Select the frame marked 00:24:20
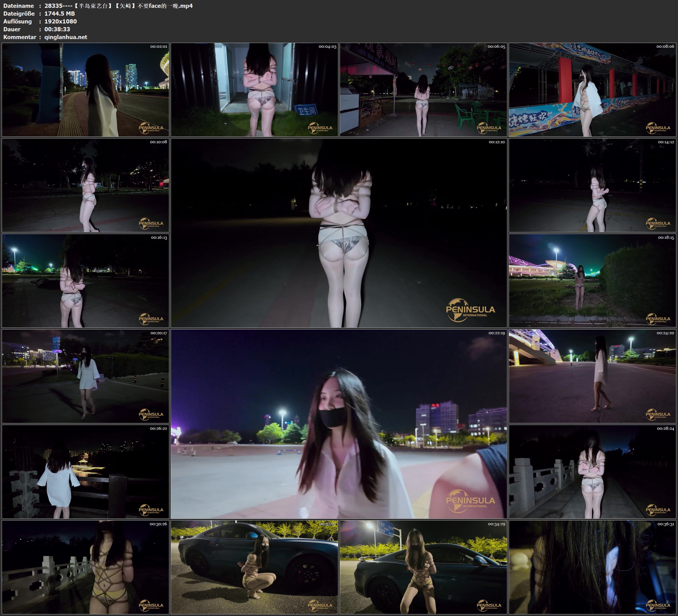This screenshot has width=678, height=616. coord(592,376)
